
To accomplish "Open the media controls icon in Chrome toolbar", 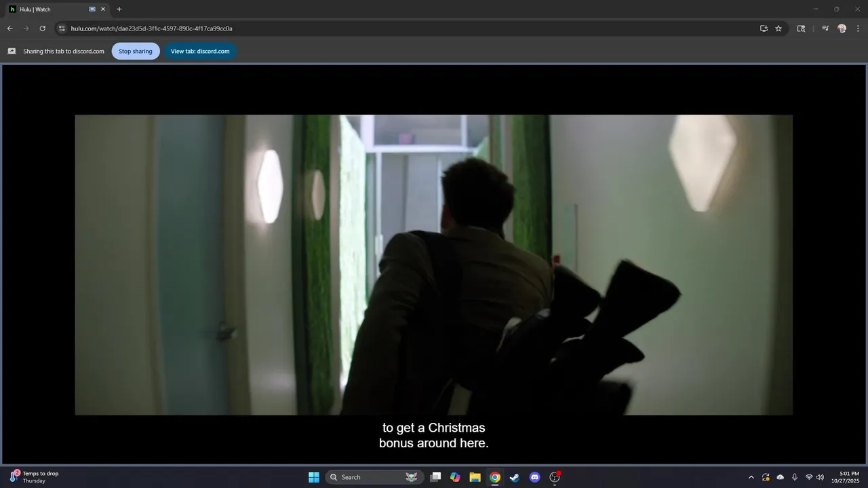I will tap(825, 28).
